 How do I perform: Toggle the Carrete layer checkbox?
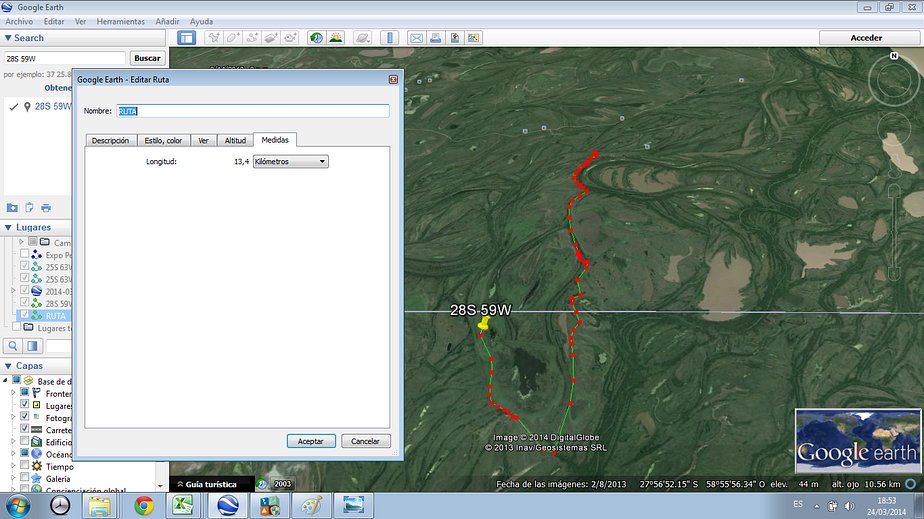click(x=24, y=429)
